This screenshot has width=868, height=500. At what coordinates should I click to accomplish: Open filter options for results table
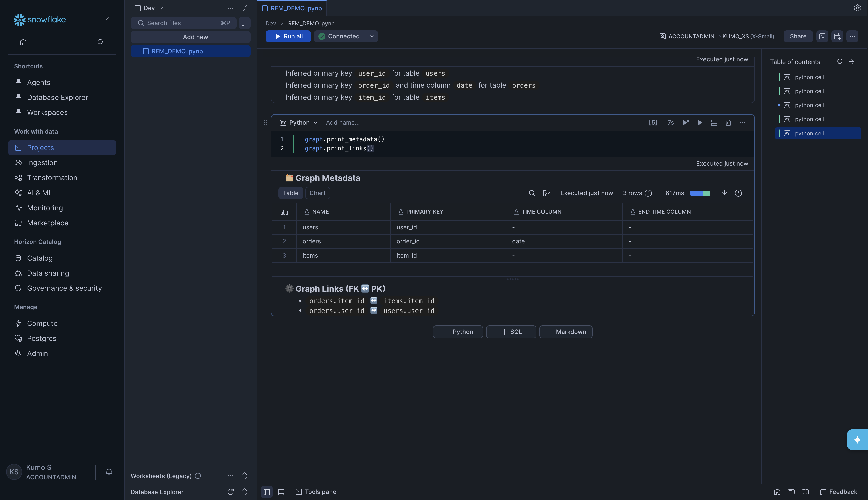(x=546, y=193)
